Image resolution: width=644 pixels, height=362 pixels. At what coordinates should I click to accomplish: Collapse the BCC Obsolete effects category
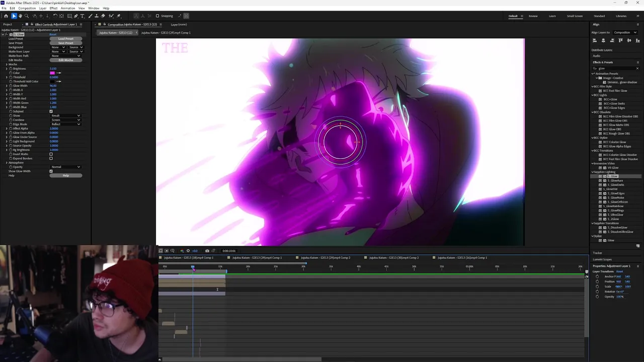[593, 112]
